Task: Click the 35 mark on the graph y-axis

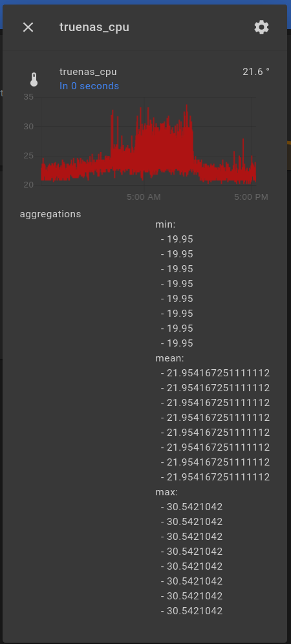Action: tap(28, 97)
